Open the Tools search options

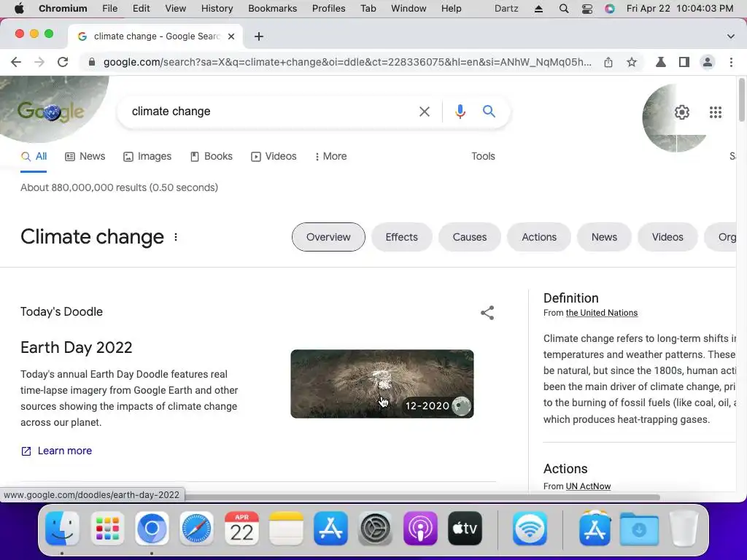pyautogui.click(x=483, y=156)
